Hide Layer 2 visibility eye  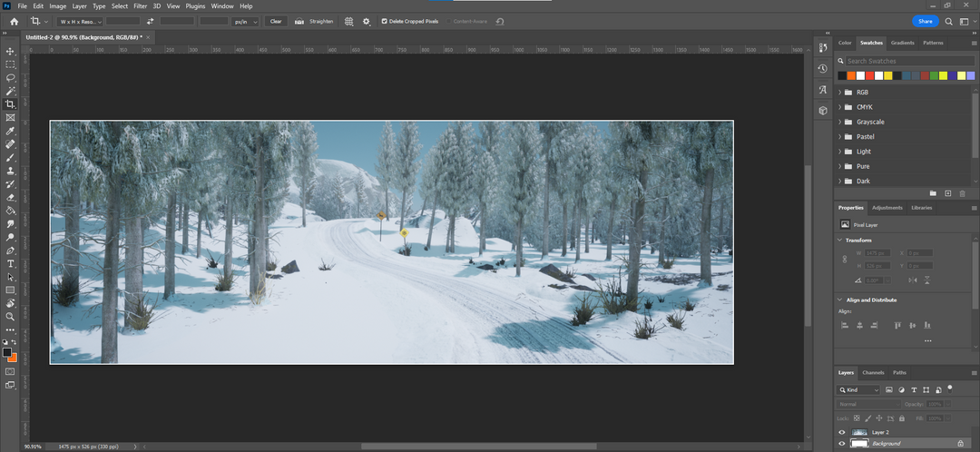point(842,432)
